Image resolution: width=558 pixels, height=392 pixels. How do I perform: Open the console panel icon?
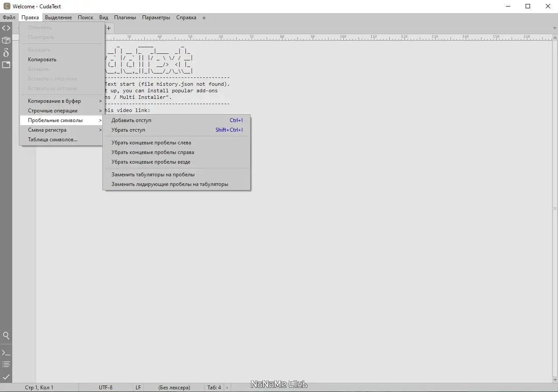pyautogui.click(x=6, y=352)
